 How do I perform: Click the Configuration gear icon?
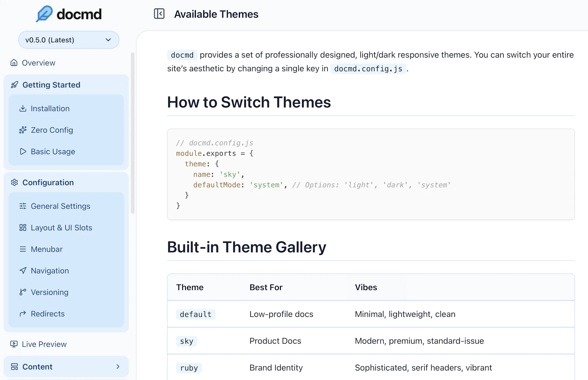14,182
